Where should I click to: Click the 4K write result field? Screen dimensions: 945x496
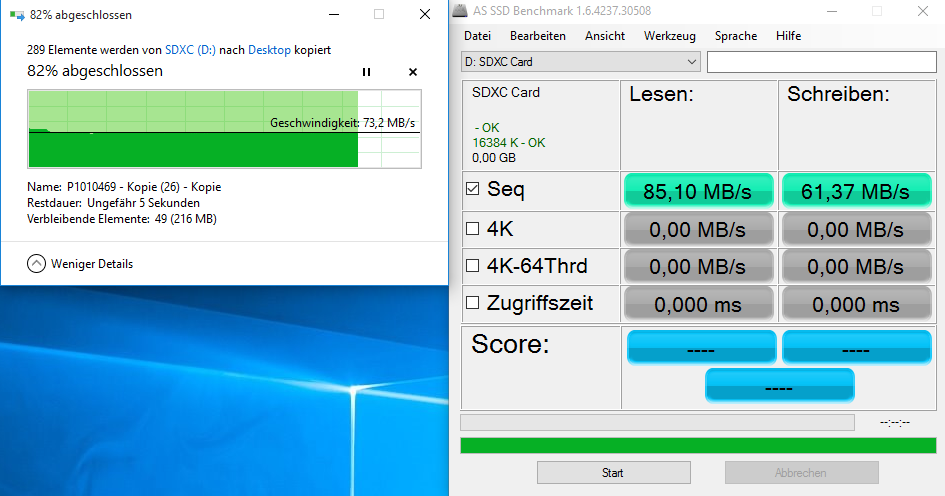[x=856, y=229]
